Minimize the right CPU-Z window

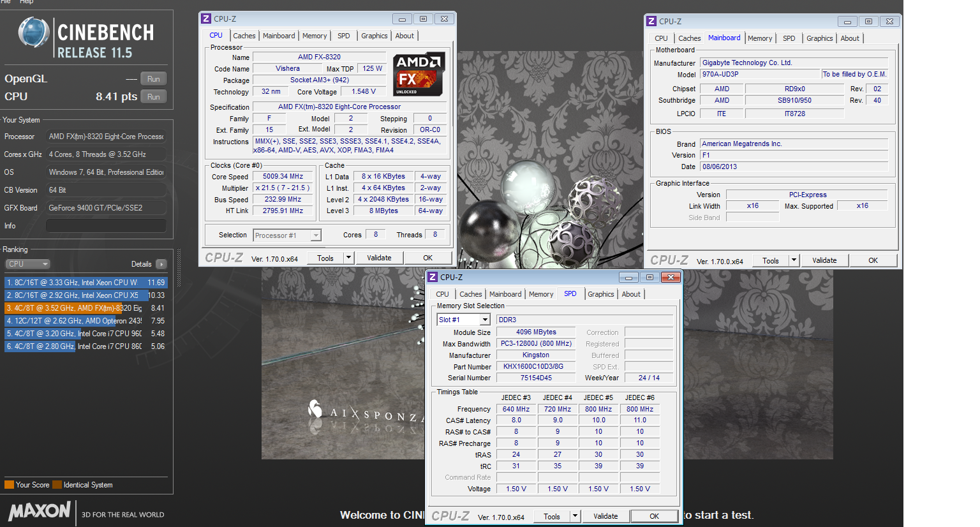[847, 22]
